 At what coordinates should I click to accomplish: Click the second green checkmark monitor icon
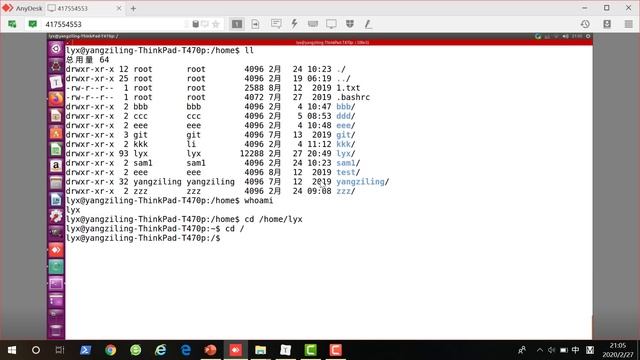pyautogui.click(x=33, y=24)
